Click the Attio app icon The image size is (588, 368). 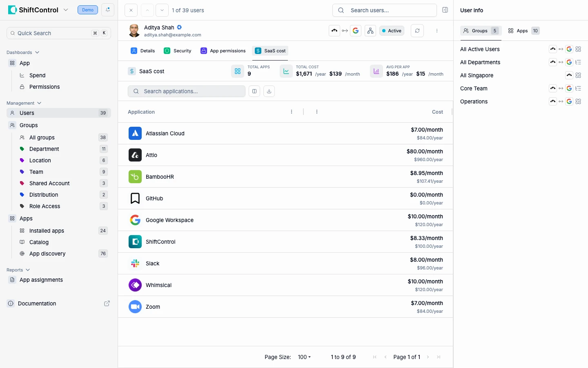[135, 155]
